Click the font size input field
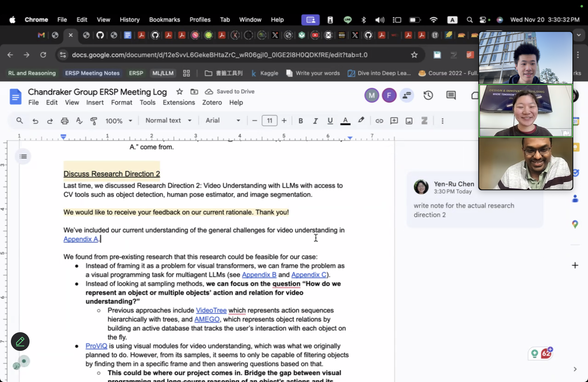Screen dimensions: 588x382 [269, 121]
